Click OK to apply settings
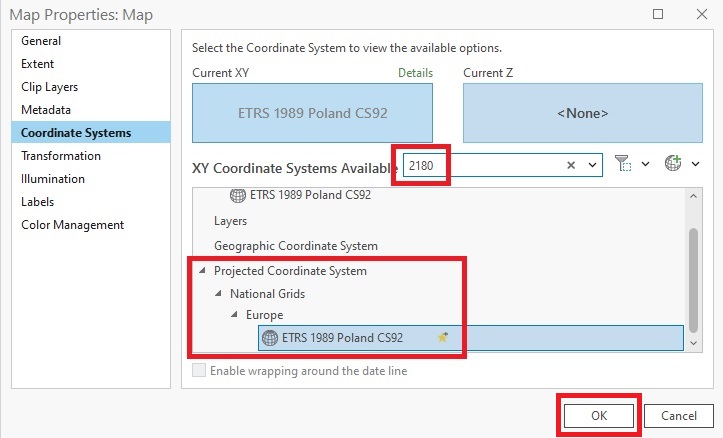This screenshot has height=438, width=723. 598,415
